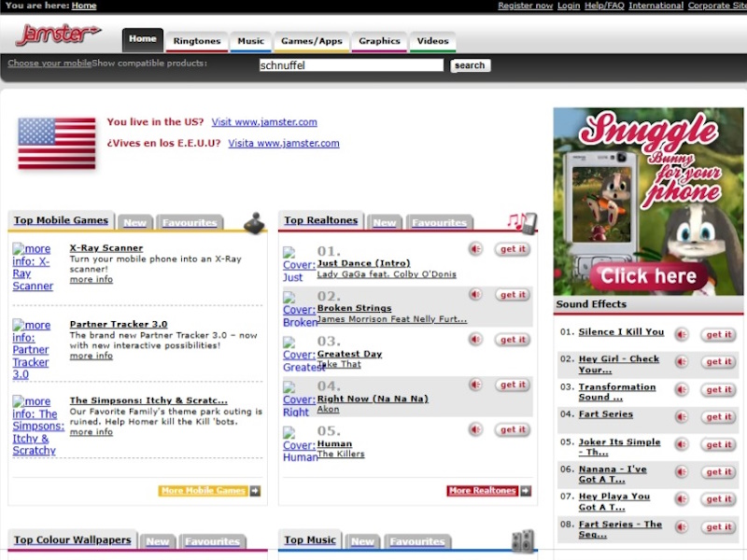747x560 pixels.
Task: Focus the search field containing schnuffel
Action: point(351,65)
